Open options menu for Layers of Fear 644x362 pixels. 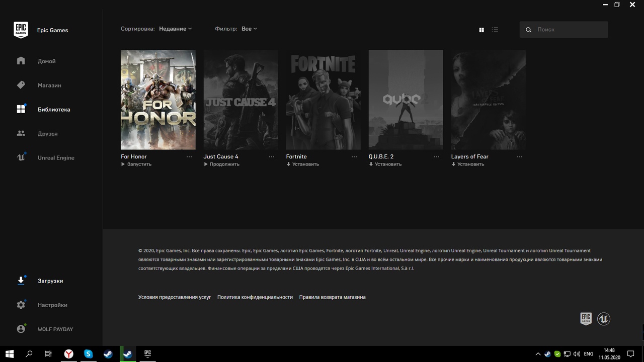pos(519,157)
